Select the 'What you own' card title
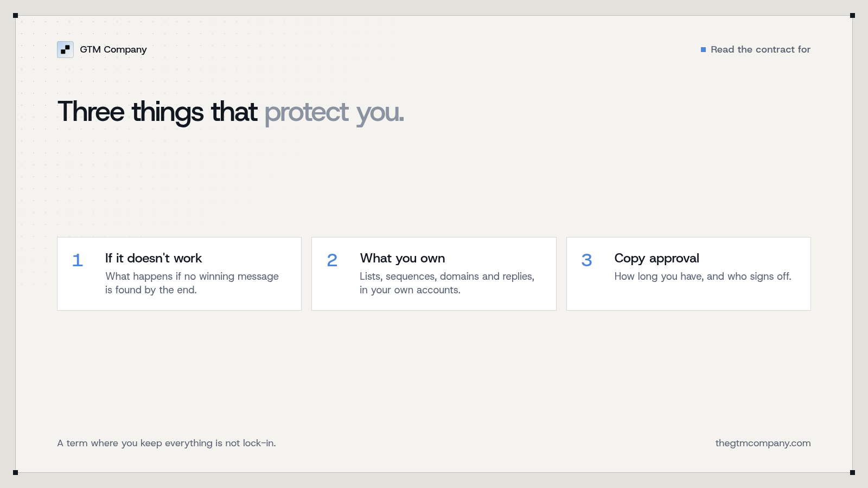 click(x=403, y=258)
